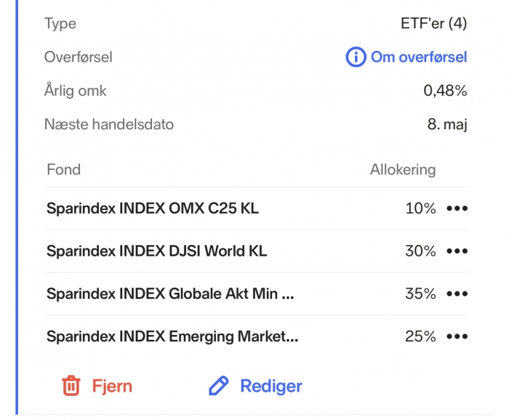Click the 10% allocation value
Screen dimensions: 509x420
coord(420,209)
